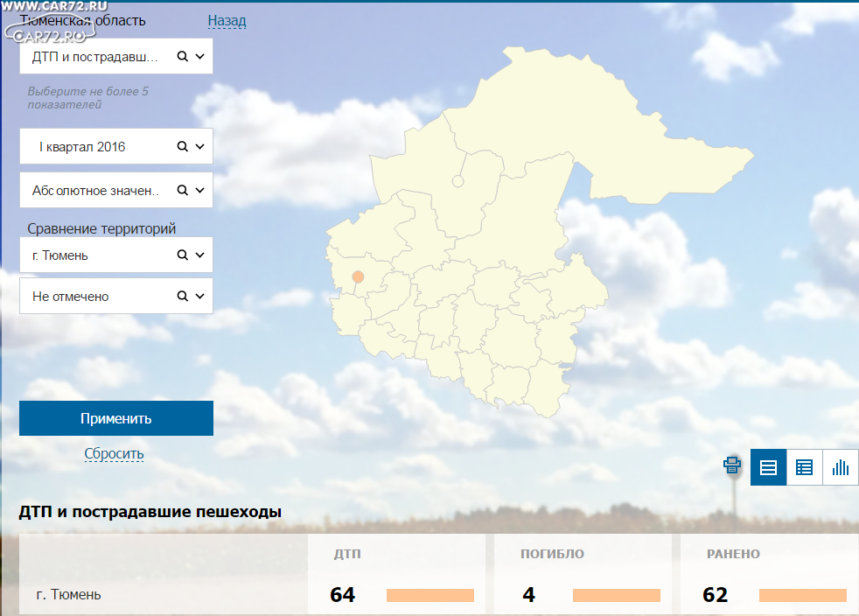Click search icon in Не отмечено field

[183, 296]
